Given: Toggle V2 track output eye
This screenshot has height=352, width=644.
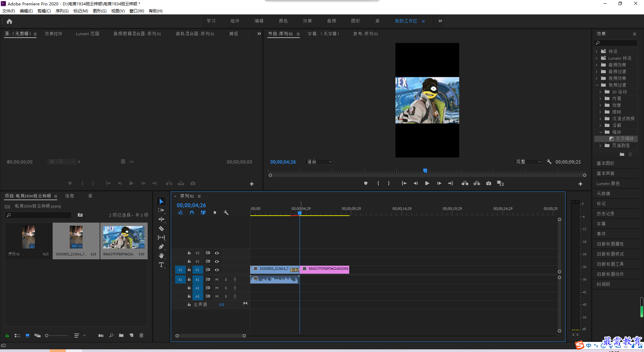Looking at the screenshot, I should 217,261.
